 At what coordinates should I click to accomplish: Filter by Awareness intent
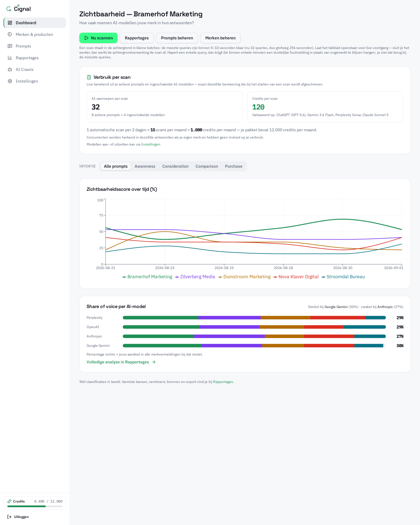point(145,166)
